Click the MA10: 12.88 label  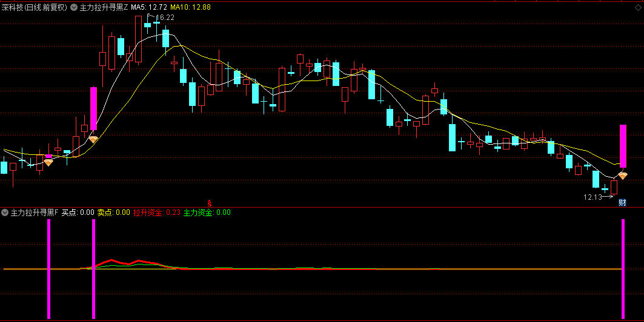(x=191, y=7)
